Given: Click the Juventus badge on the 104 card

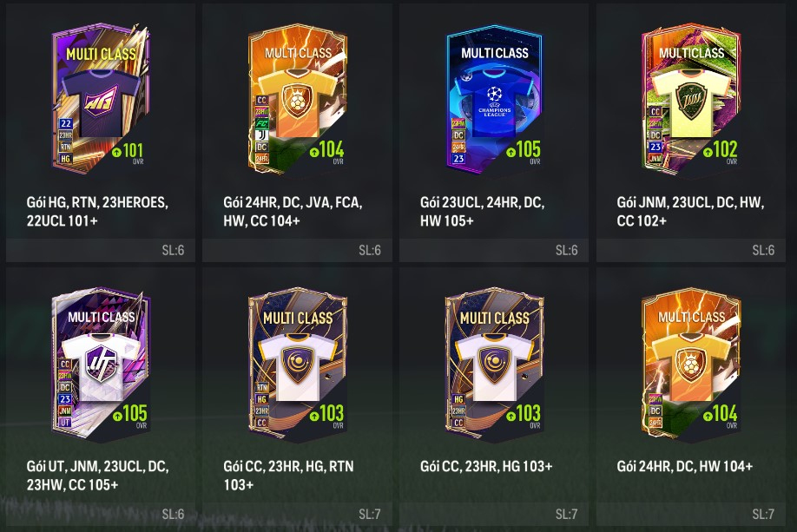Looking at the screenshot, I should tap(262, 135).
